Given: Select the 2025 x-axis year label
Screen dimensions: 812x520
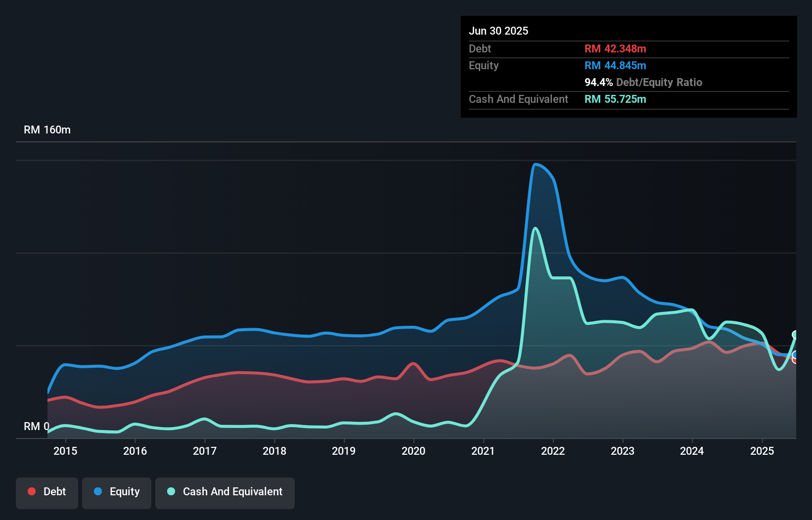Looking at the screenshot, I should (762, 451).
